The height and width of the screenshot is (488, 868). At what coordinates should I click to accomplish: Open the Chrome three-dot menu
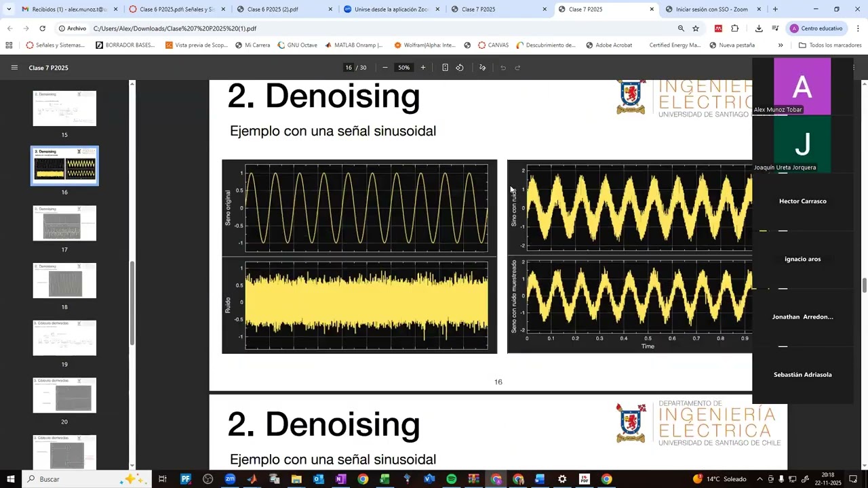(x=858, y=28)
